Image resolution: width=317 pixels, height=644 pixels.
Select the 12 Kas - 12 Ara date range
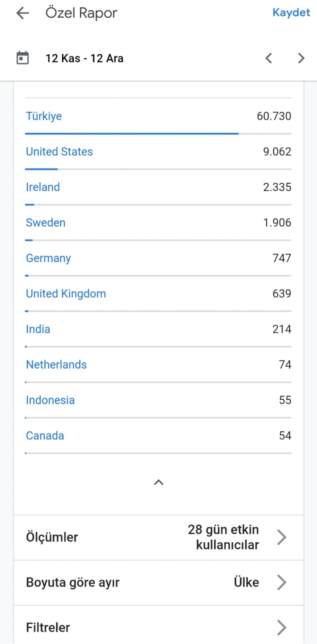click(x=85, y=58)
